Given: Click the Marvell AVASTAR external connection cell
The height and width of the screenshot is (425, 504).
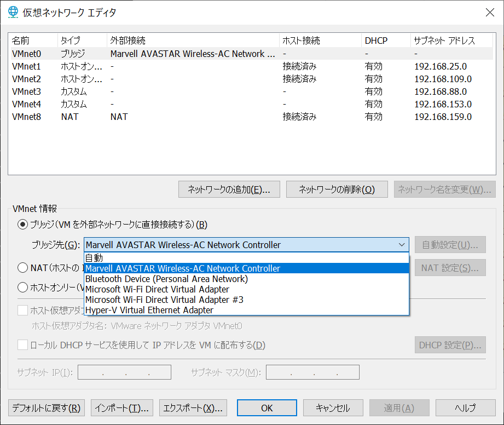Looking at the screenshot, I should click(193, 54).
